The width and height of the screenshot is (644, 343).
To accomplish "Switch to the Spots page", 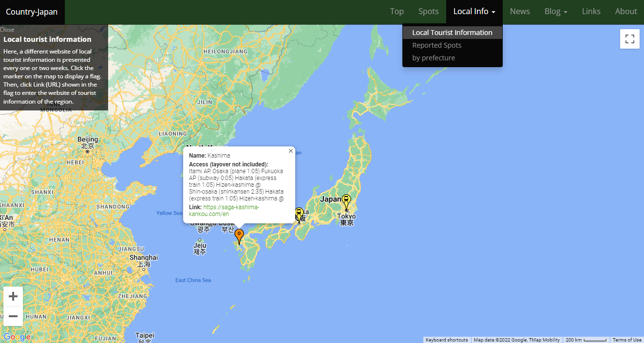I will [x=428, y=11].
